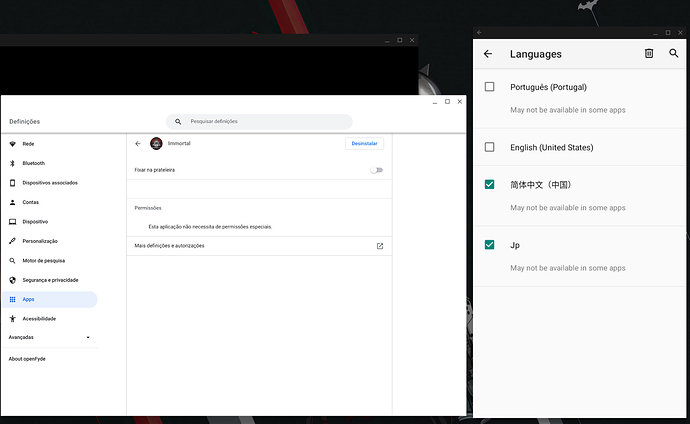Toggle the Fixar na prateleira switch
This screenshot has width=690, height=424.
click(x=377, y=170)
